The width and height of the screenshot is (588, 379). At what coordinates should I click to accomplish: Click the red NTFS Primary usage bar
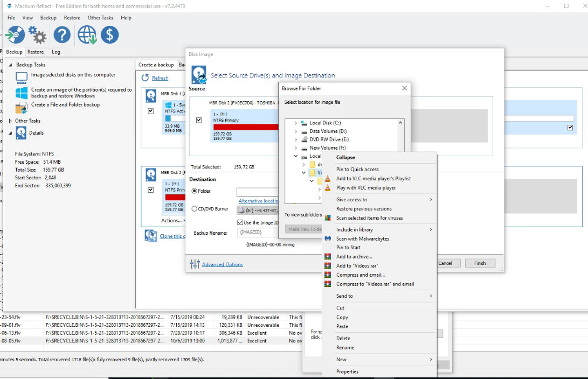click(246, 127)
